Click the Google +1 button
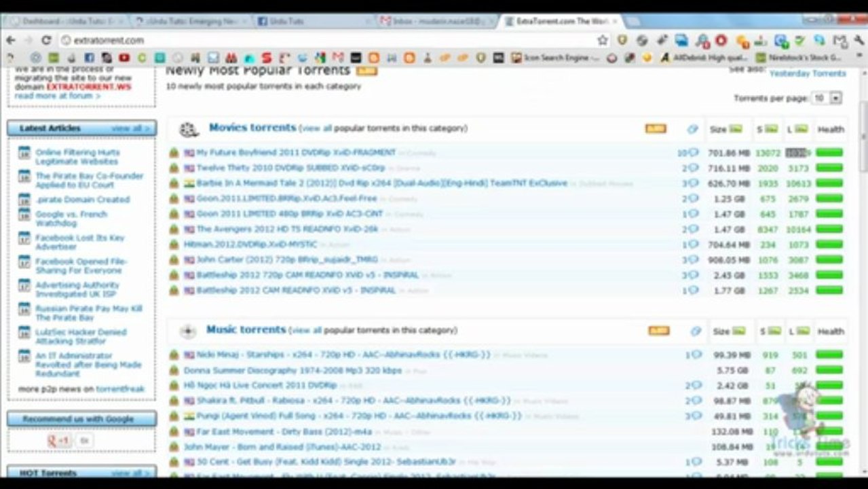The height and width of the screenshot is (489, 868). (60, 441)
